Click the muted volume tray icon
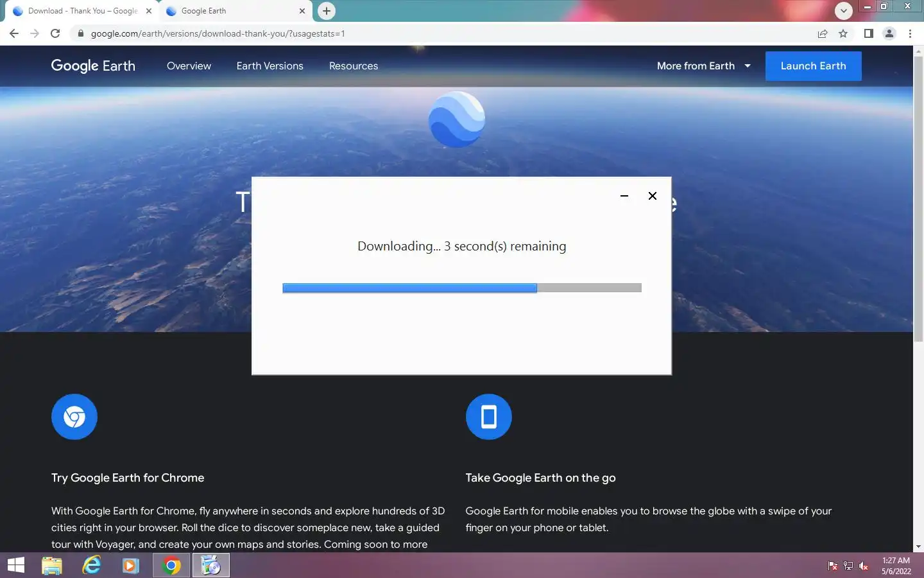Image resolution: width=924 pixels, height=578 pixels. click(x=864, y=566)
